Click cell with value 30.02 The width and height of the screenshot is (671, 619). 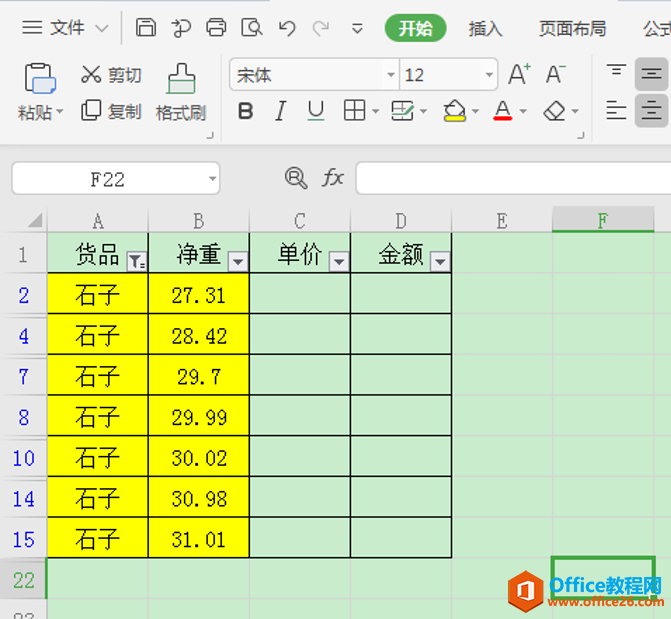pos(199,458)
